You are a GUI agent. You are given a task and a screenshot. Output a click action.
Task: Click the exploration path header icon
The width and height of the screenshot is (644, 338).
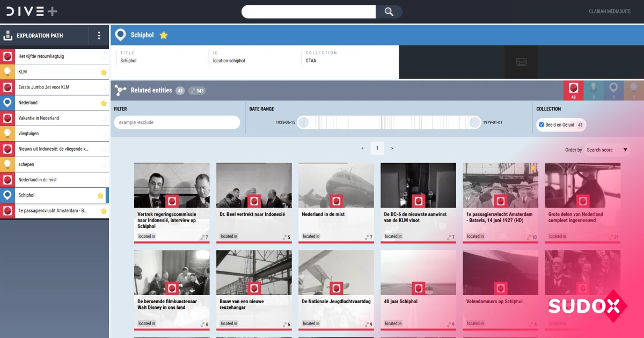(8, 36)
